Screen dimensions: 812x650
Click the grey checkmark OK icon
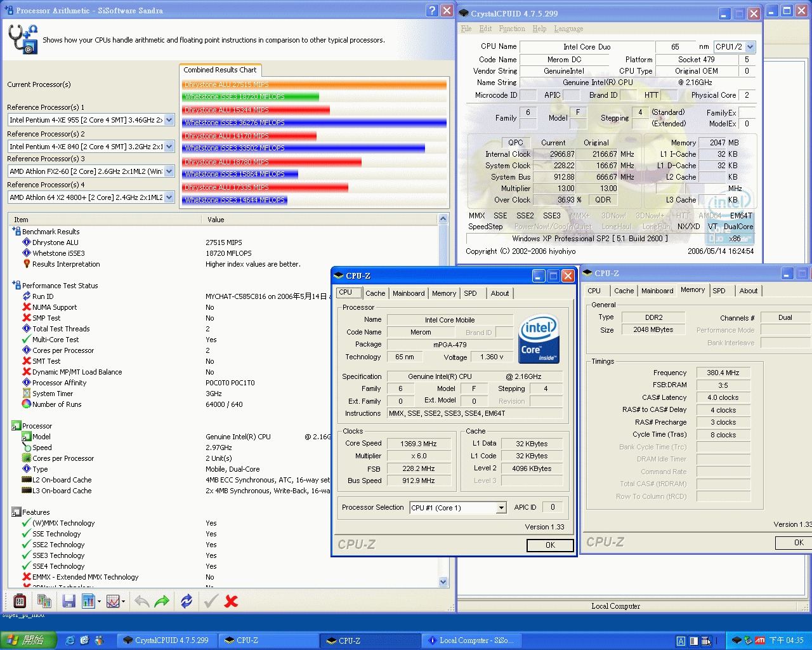211,600
